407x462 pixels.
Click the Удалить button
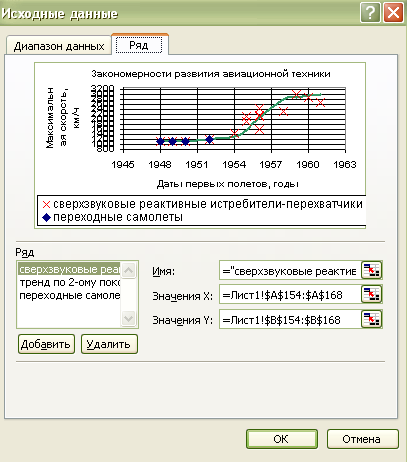pos(109,344)
